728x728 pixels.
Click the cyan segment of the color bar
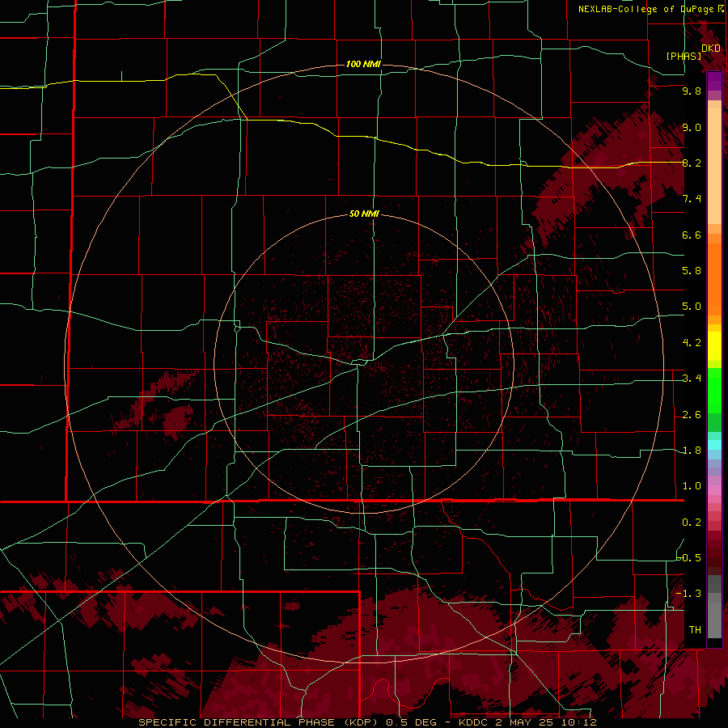(x=714, y=445)
